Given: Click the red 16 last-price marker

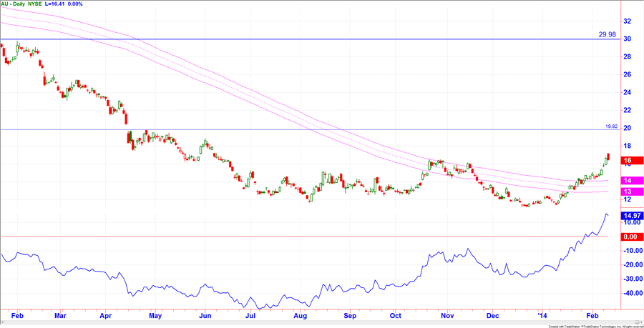Looking at the screenshot, I should 626,161.
